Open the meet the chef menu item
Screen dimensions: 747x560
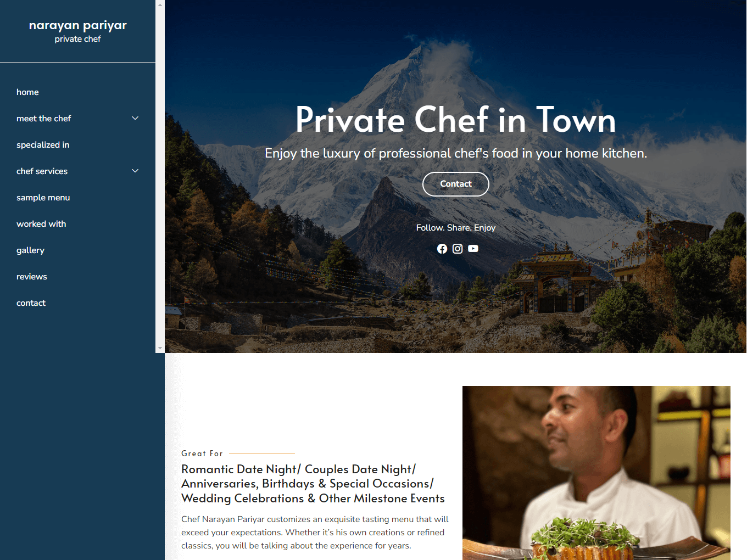pyautogui.click(x=44, y=119)
